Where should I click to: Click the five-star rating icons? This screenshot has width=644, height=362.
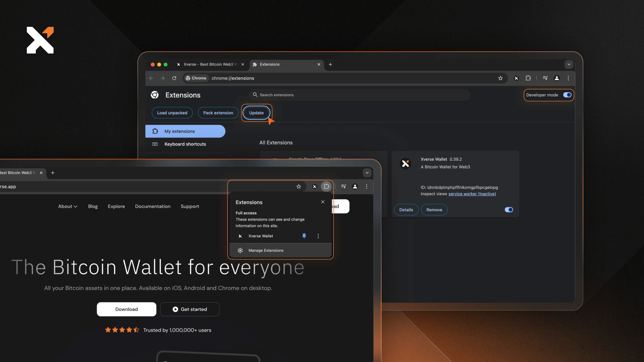pos(122,330)
